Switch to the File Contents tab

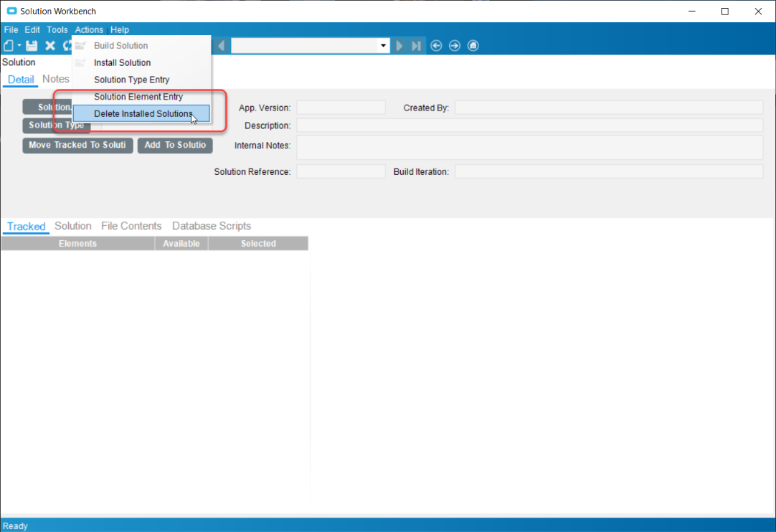[131, 226]
